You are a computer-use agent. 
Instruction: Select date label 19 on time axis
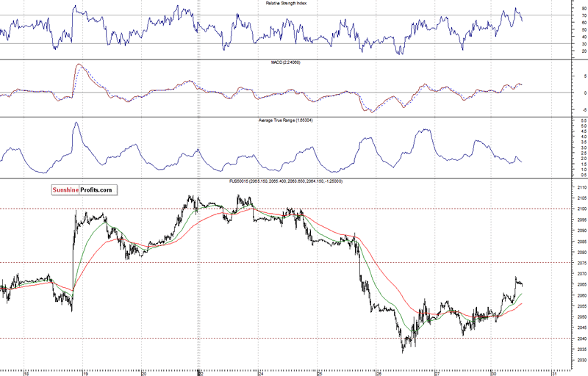pos(85,374)
